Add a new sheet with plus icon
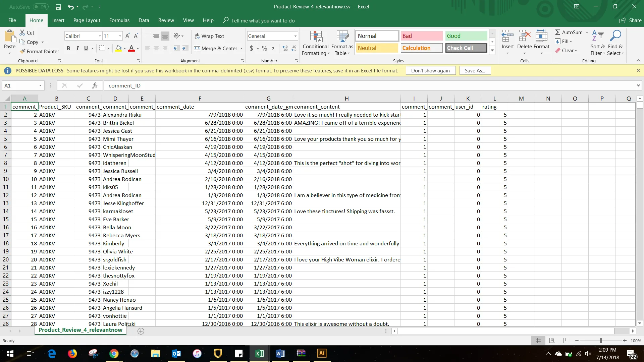Viewport: 644px width, 362px height. point(141,331)
